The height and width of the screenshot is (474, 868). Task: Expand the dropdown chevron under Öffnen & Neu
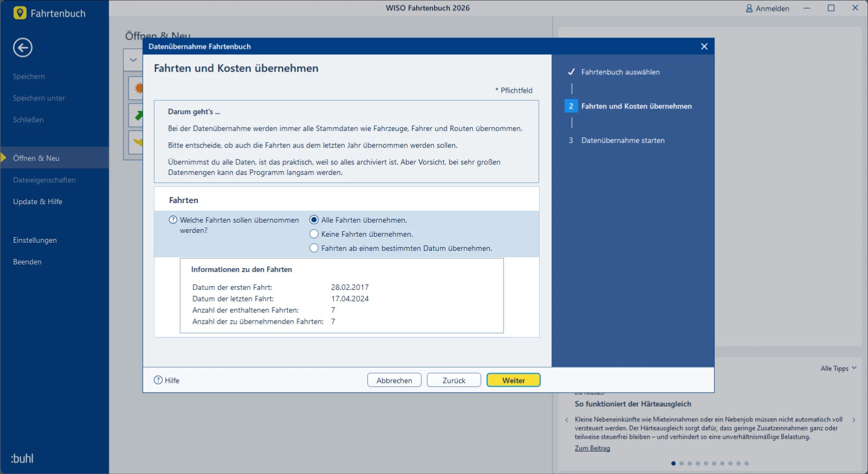(133, 60)
